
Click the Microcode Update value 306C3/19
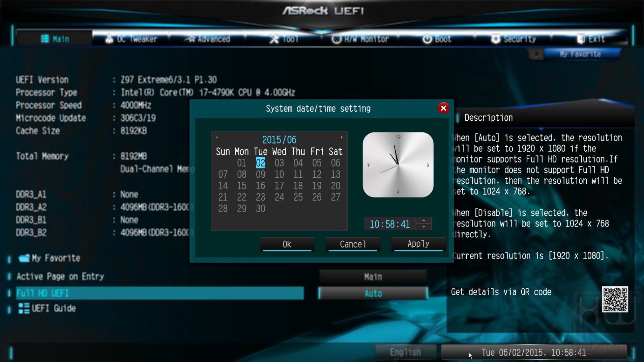tap(138, 118)
